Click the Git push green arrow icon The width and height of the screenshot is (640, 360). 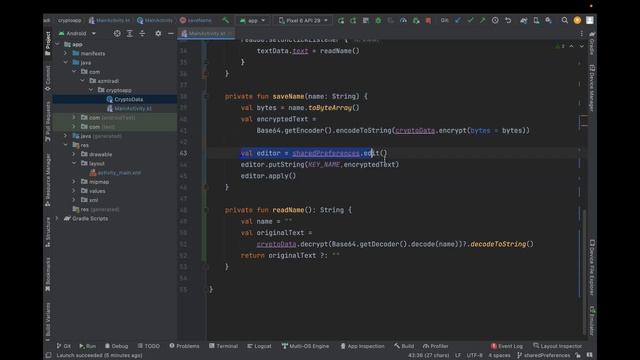coord(483,20)
